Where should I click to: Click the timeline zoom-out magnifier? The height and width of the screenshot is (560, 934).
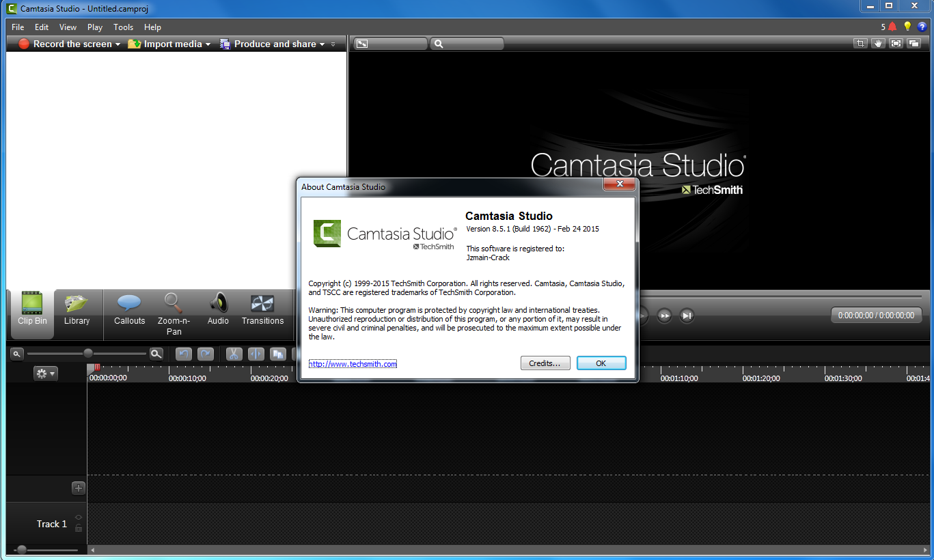17,354
